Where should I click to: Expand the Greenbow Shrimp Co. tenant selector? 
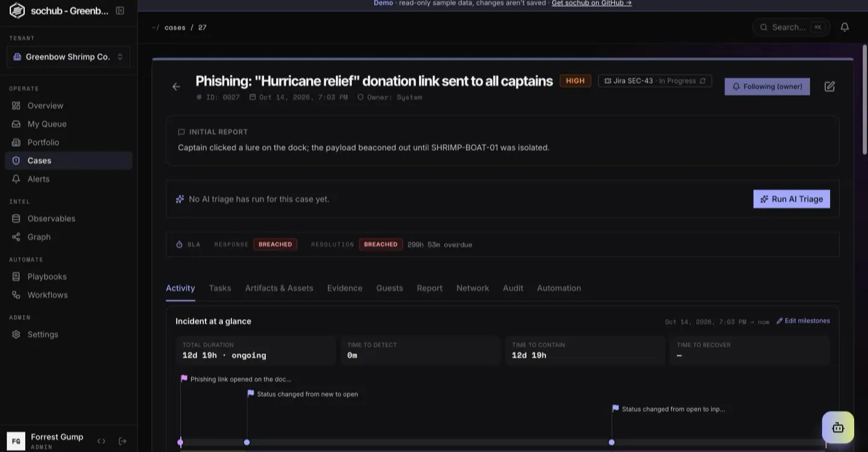tap(69, 57)
